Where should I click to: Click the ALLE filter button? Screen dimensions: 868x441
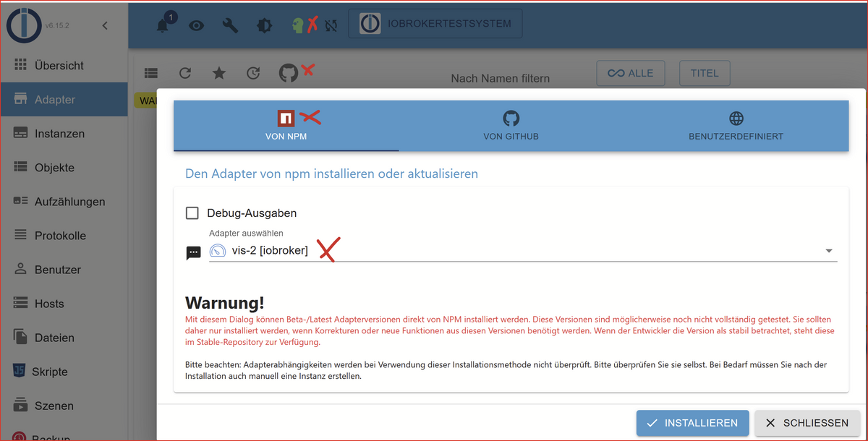(x=630, y=73)
